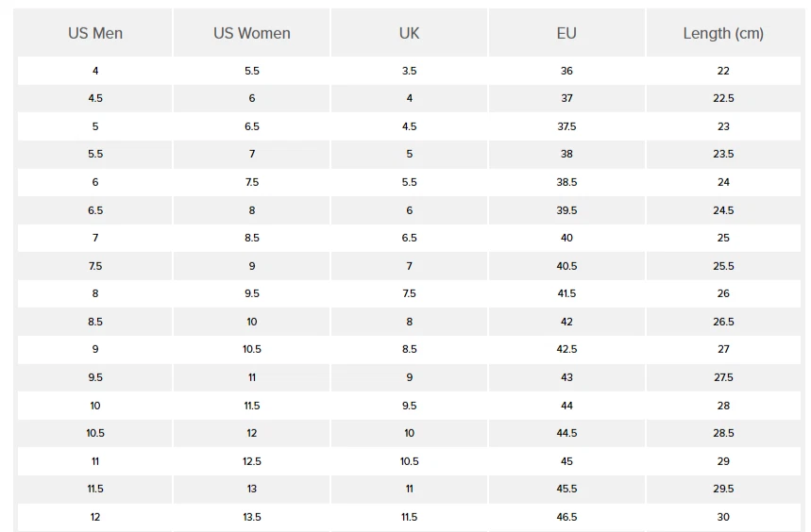Click the EU 44.5 size cell
Screen dimensions: 811x532
tap(566, 433)
